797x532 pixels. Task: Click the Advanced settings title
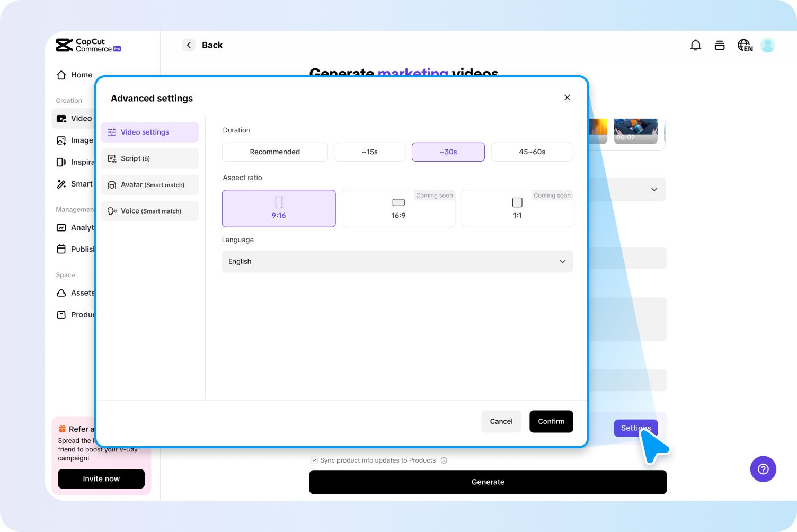152,99
